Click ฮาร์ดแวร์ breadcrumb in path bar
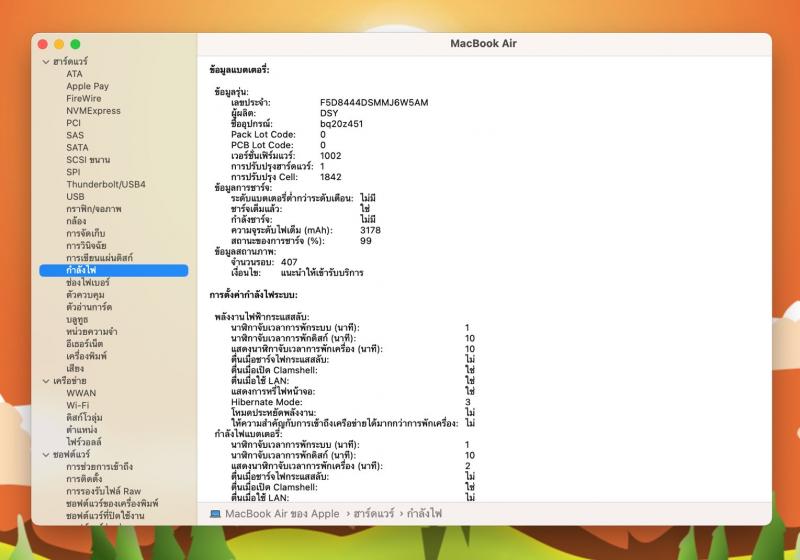This screenshot has width=800, height=560. click(374, 514)
